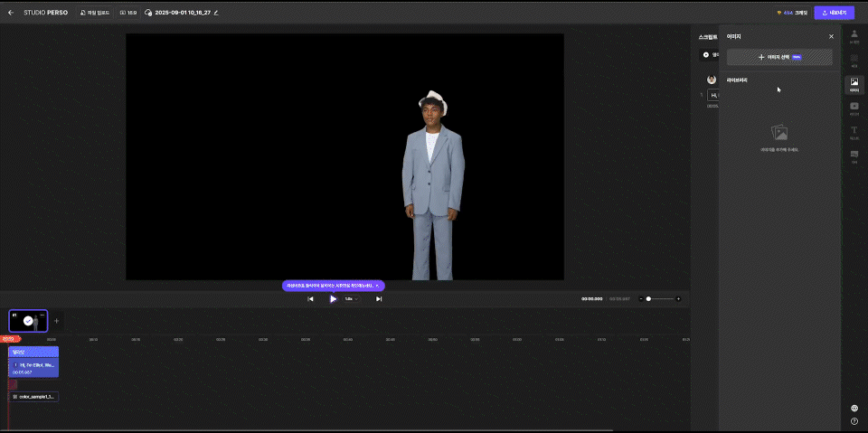The width and height of the screenshot is (868, 433).
Task: Click the export button at top right
Action: [834, 13]
